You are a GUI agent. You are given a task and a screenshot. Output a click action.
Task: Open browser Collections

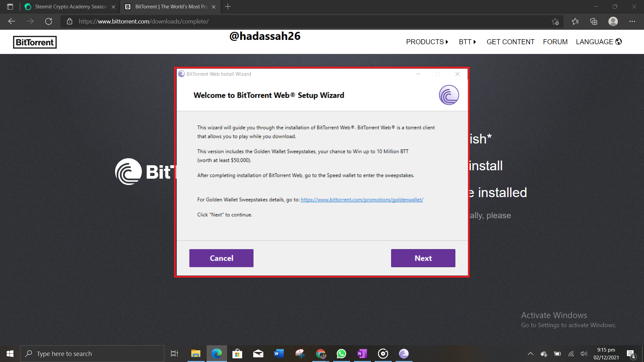pos(594,21)
